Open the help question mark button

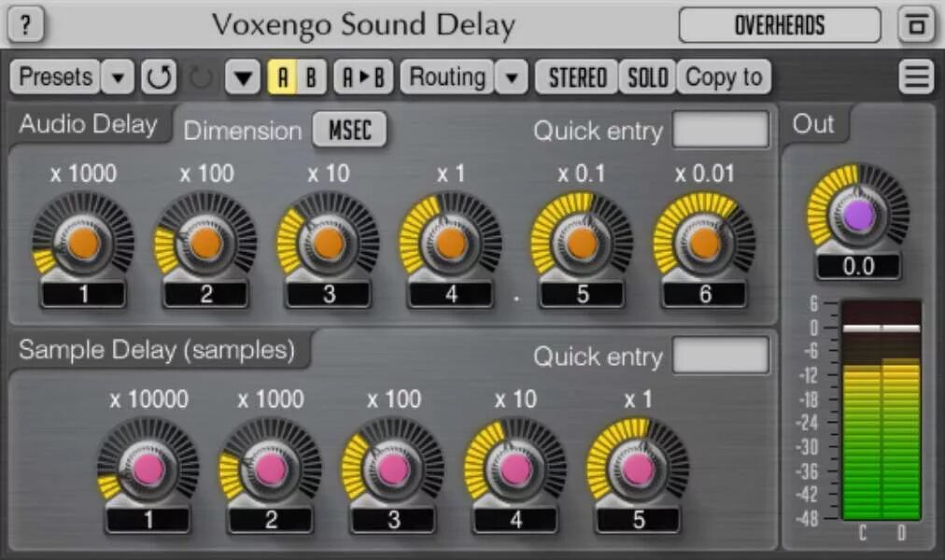pyautogui.click(x=25, y=24)
